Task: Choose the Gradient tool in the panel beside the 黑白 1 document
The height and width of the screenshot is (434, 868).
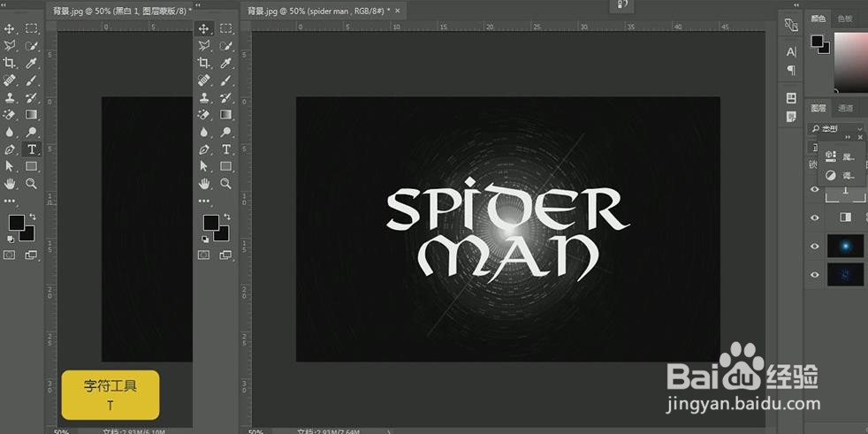Action: click(32, 115)
